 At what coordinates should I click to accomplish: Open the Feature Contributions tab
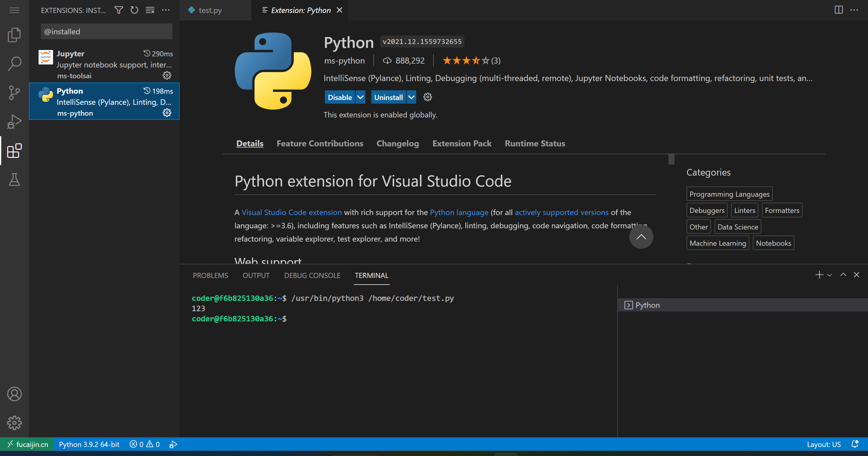pos(320,143)
